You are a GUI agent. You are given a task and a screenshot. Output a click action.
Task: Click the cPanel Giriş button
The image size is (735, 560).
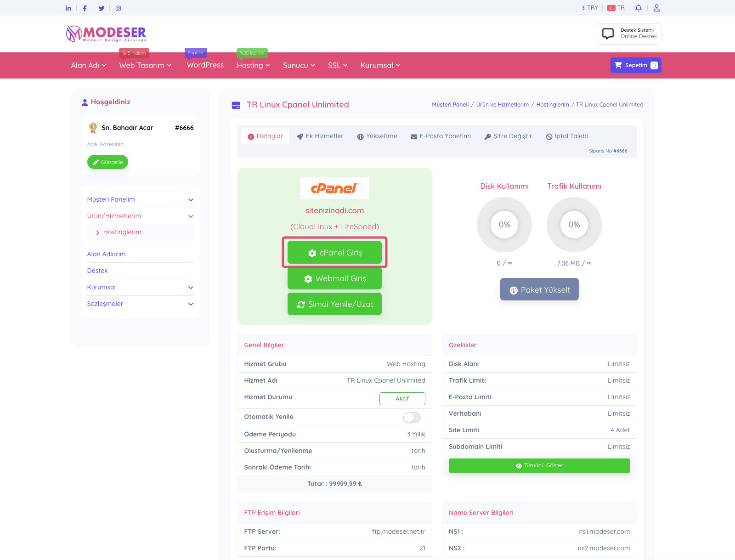[x=334, y=253]
